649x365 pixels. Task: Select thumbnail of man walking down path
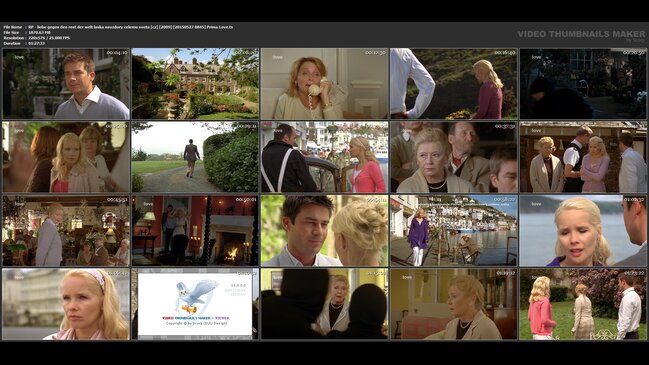point(195,157)
